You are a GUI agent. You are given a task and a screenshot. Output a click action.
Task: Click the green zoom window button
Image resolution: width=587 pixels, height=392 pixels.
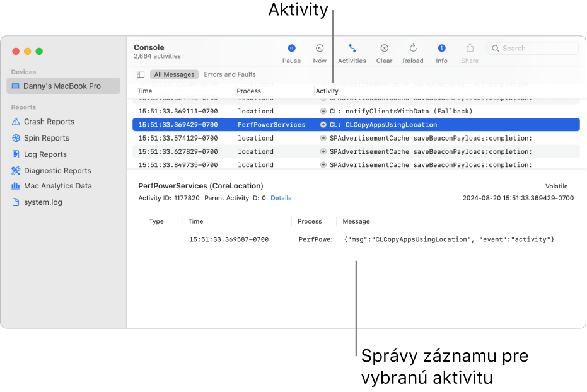39,51
